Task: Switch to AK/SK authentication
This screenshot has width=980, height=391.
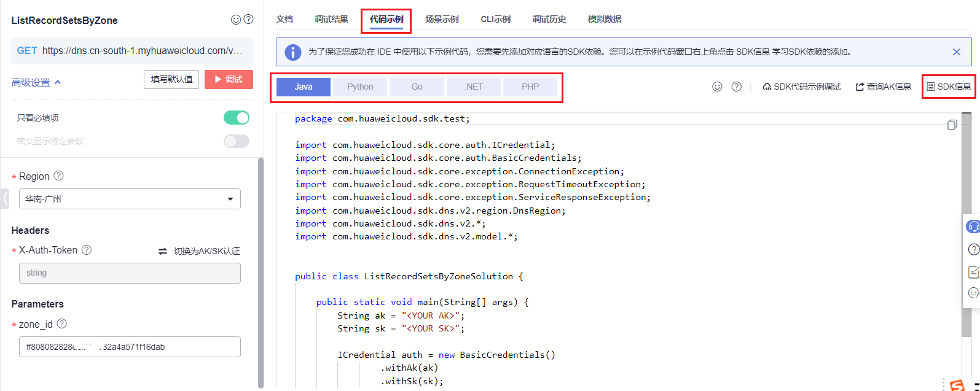Action: 200,251
